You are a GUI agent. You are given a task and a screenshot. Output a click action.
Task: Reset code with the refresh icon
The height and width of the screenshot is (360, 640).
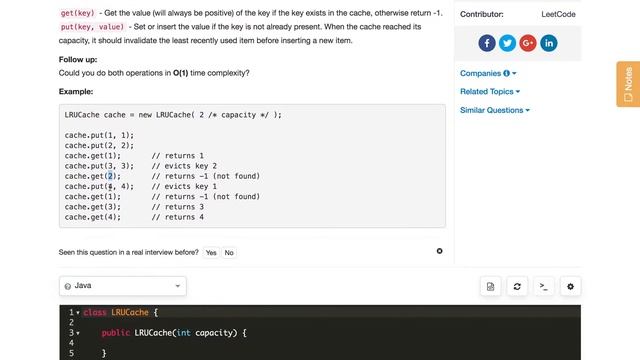point(517,287)
